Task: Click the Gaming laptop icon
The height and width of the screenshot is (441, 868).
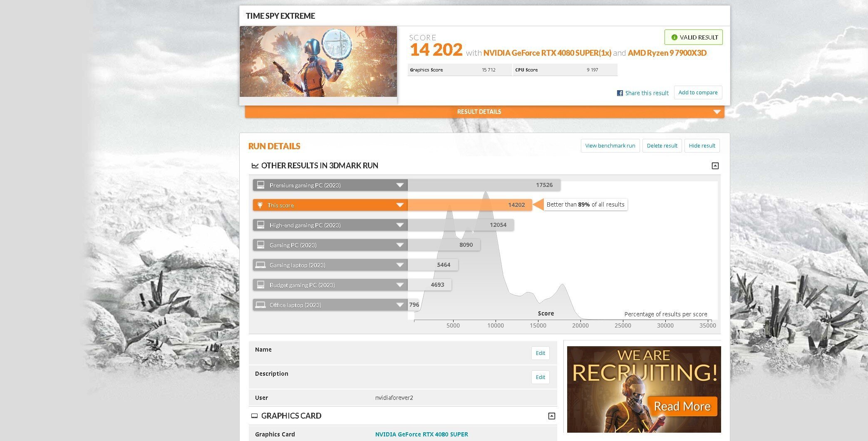Action: (260, 265)
